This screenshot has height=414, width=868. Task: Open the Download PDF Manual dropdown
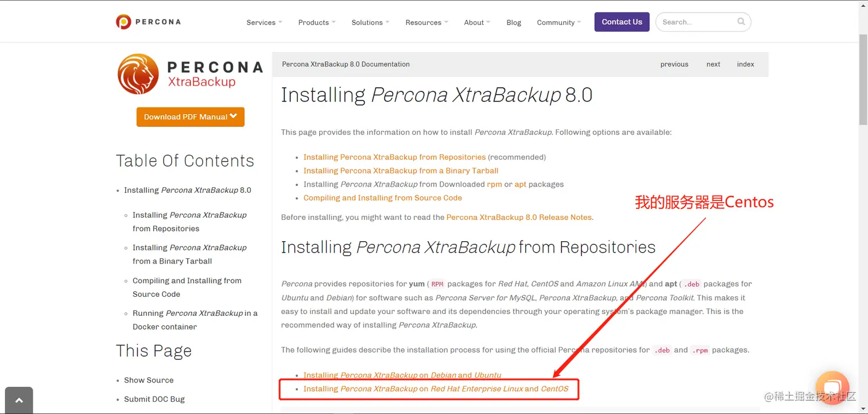pyautogui.click(x=191, y=117)
